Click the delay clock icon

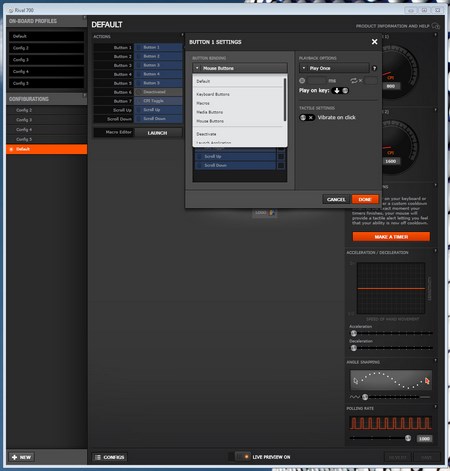click(x=302, y=81)
